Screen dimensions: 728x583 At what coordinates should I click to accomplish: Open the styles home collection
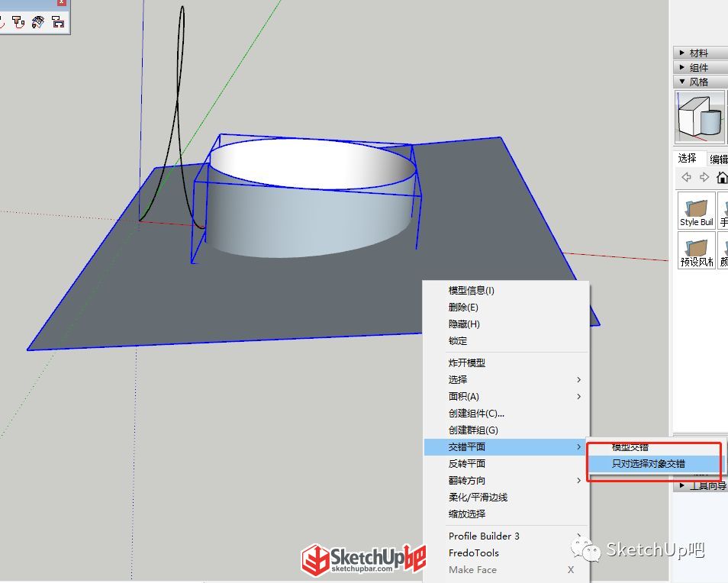click(x=722, y=177)
